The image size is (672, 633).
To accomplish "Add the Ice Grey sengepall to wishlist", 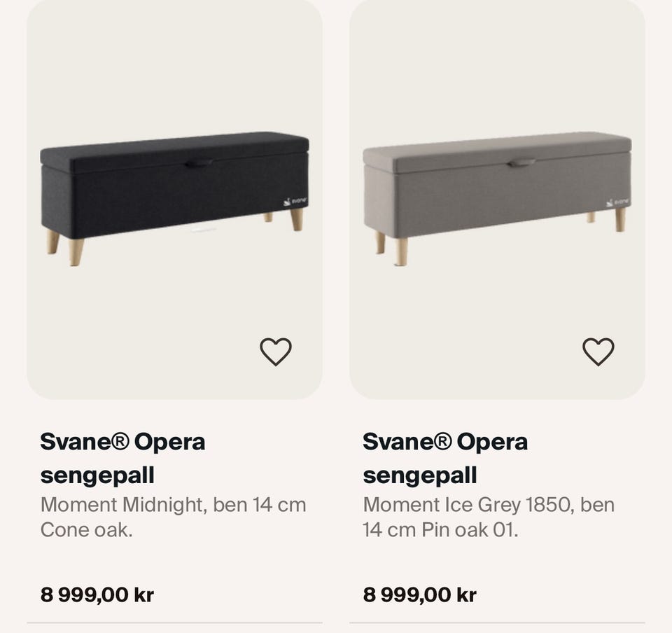I will coord(598,352).
